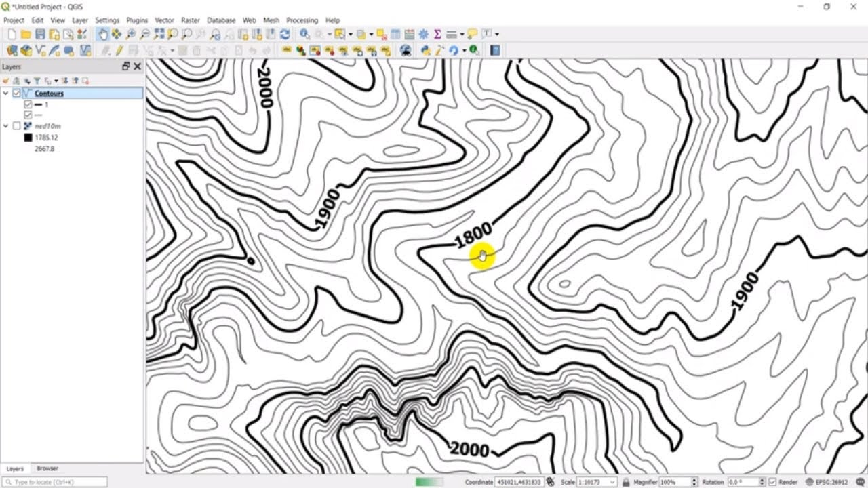
Task: Click the EPSG:26912 CRS button
Action: coord(826,482)
